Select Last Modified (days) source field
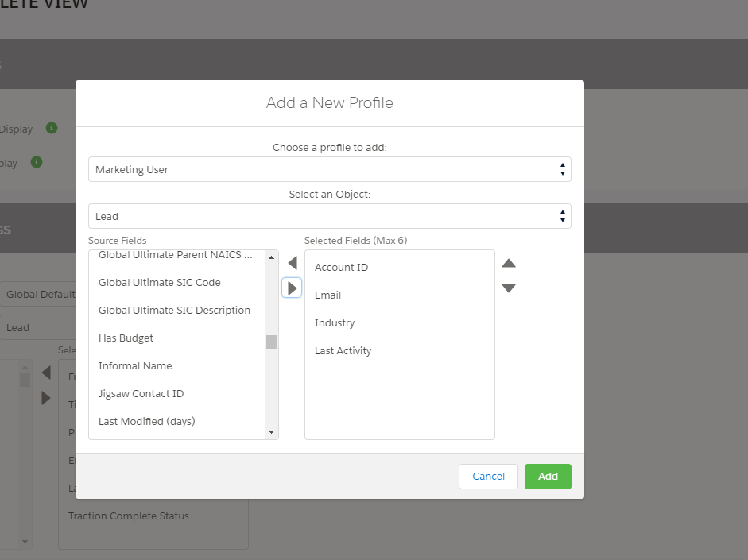This screenshot has width=748, height=560. (146, 422)
